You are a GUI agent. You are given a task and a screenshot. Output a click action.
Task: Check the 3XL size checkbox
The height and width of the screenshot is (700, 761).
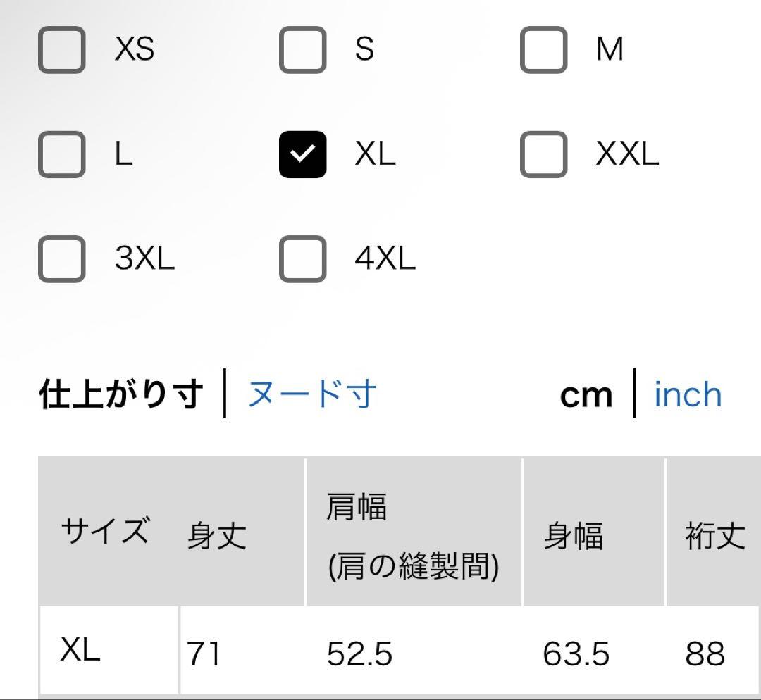(x=61, y=258)
